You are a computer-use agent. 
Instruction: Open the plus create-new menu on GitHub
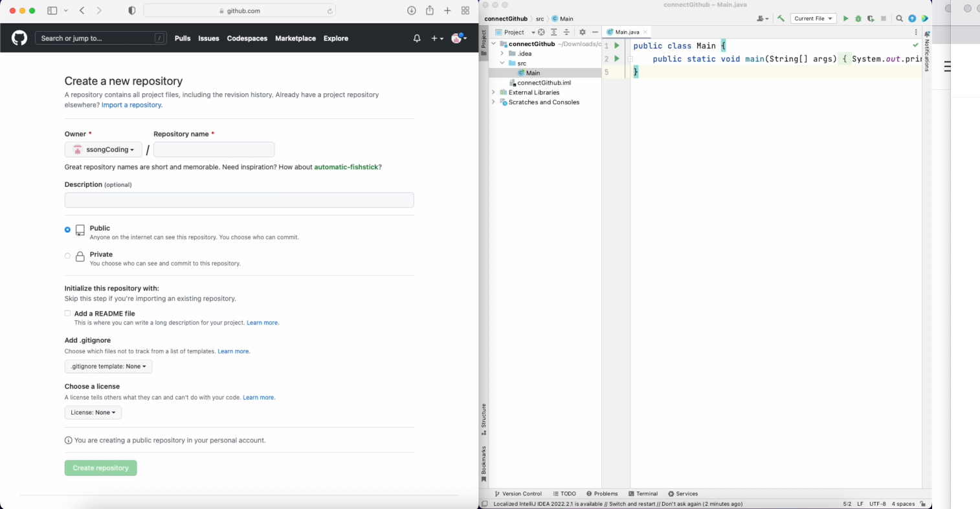pyautogui.click(x=438, y=38)
